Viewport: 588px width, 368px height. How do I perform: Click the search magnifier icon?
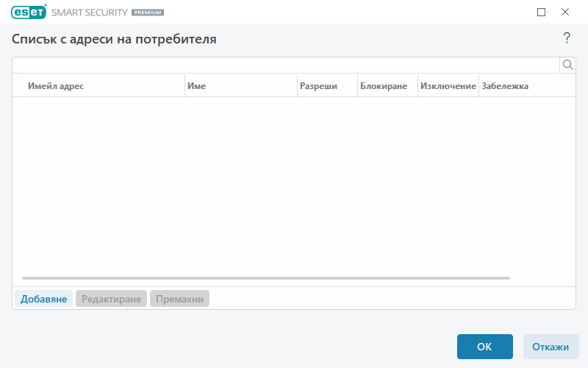click(x=567, y=65)
